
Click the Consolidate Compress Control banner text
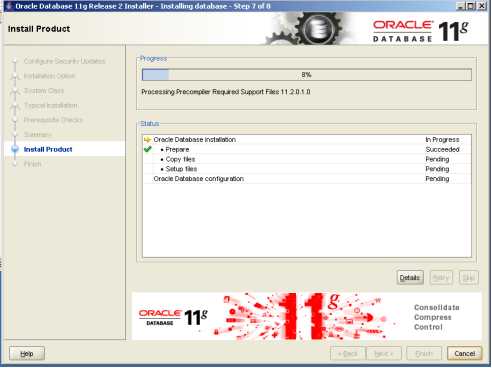(436, 317)
